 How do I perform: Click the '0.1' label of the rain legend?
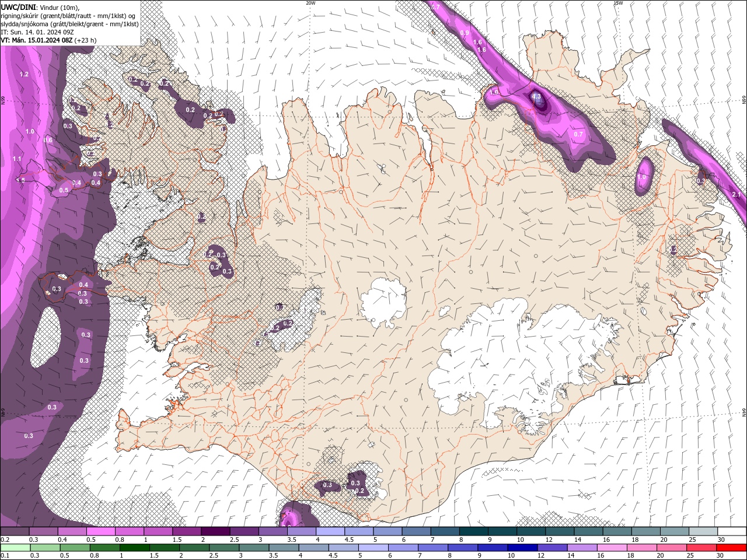point(5,556)
